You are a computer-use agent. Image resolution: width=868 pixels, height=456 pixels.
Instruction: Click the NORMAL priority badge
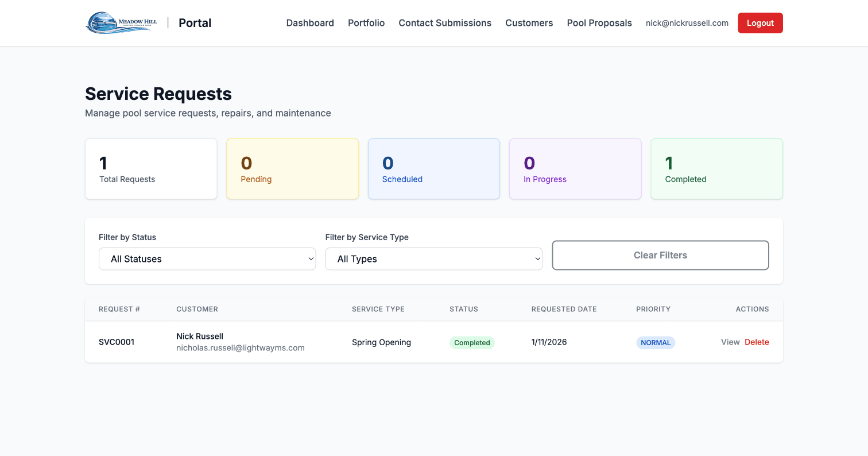pos(656,342)
